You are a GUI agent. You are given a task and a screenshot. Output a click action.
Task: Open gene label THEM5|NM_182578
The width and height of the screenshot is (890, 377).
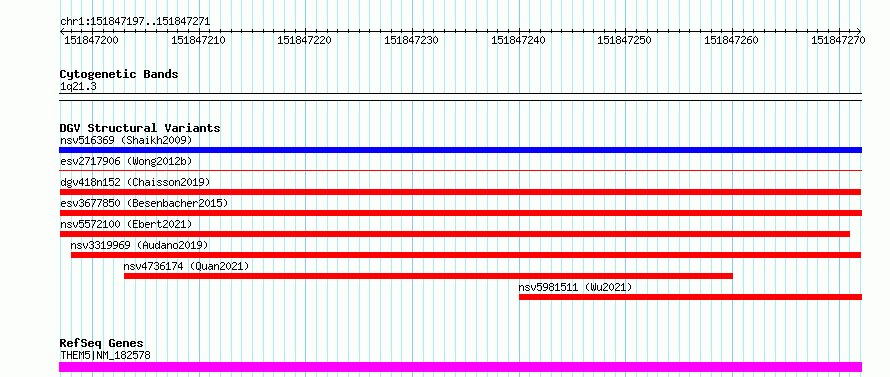pos(105,355)
